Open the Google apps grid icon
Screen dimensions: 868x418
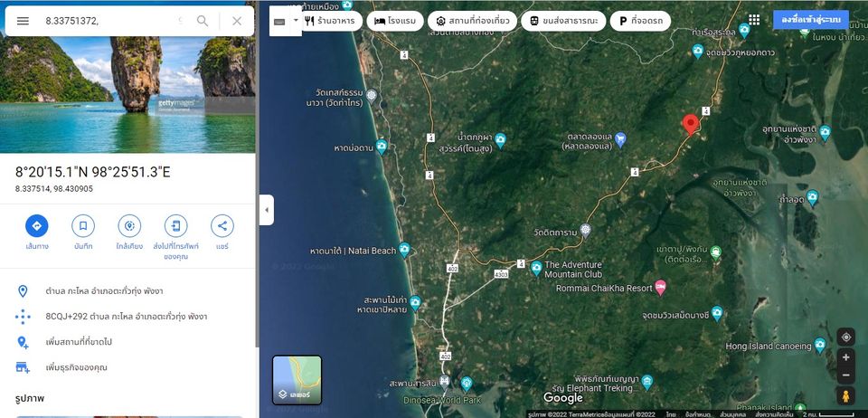point(754,20)
